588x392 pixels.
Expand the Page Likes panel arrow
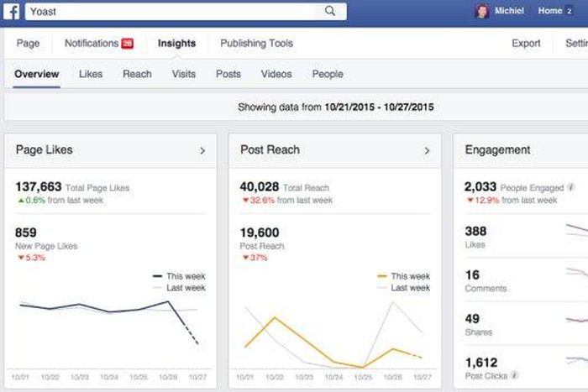coord(202,150)
